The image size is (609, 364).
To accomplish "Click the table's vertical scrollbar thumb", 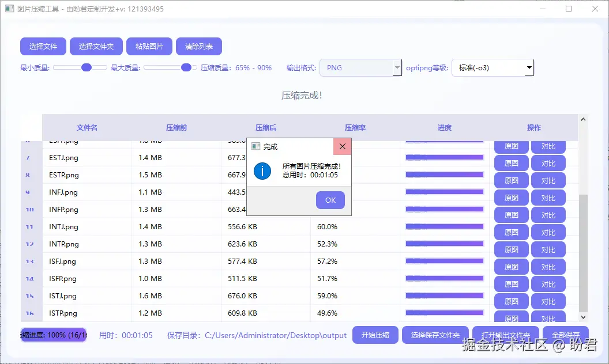I will coord(583,253).
